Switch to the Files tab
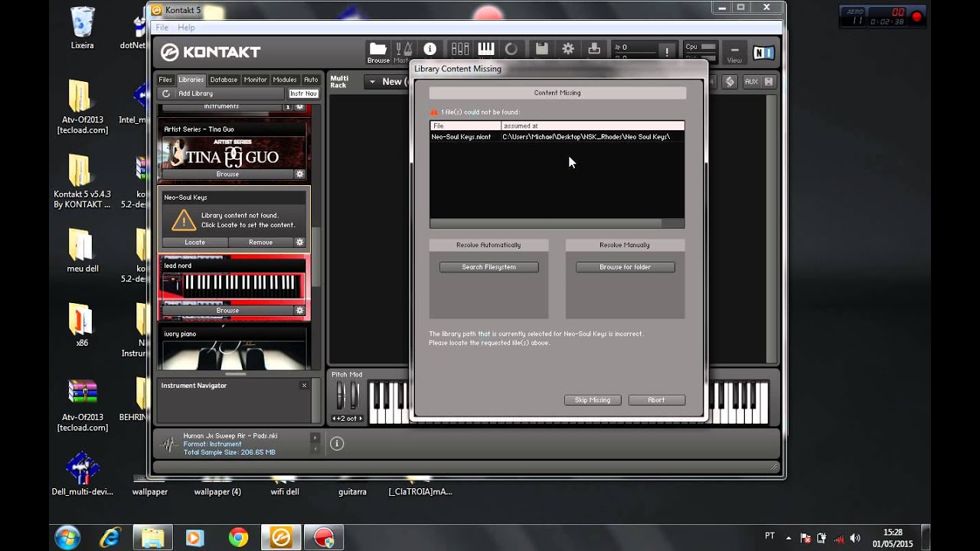This screenshot has height=551, width=980. point(165,80)
